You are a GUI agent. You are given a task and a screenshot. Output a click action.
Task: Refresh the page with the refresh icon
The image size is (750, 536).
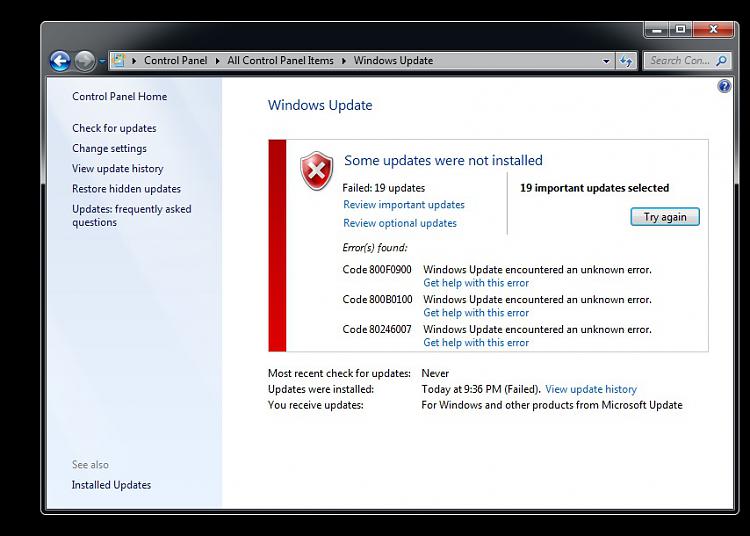[x=626, y=61]
